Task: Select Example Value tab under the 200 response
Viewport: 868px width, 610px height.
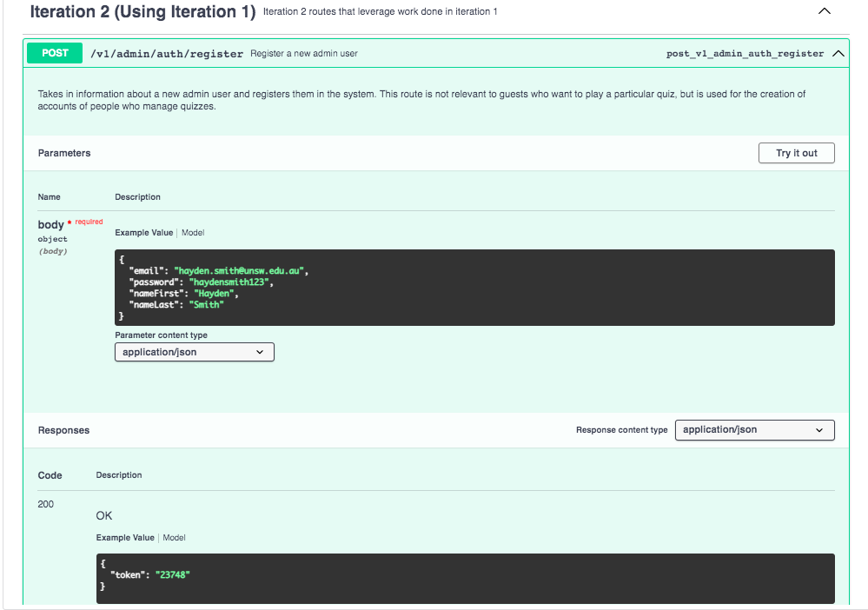Action: [124, 537]
